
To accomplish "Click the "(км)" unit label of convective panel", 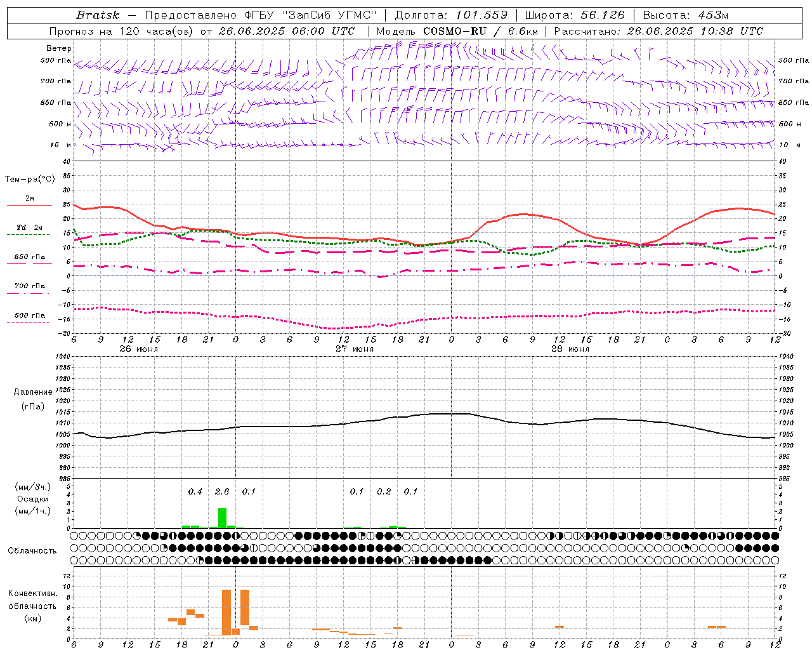I will tap(32, 618).
